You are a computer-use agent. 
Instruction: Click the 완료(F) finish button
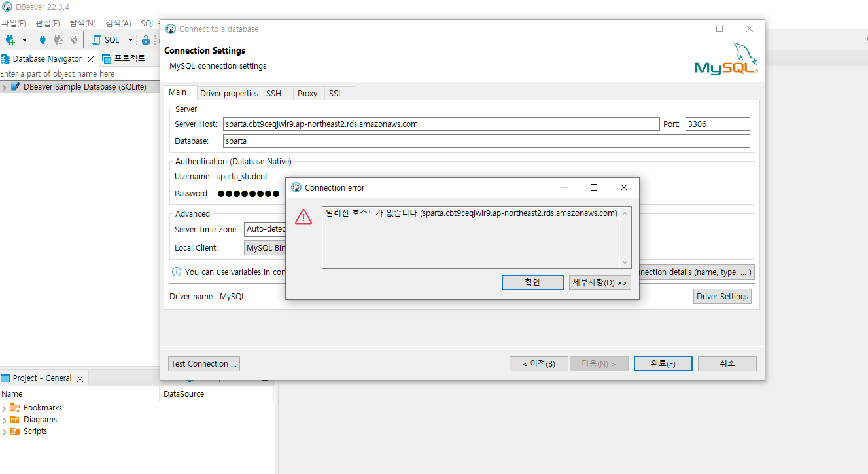pos(663,363)
